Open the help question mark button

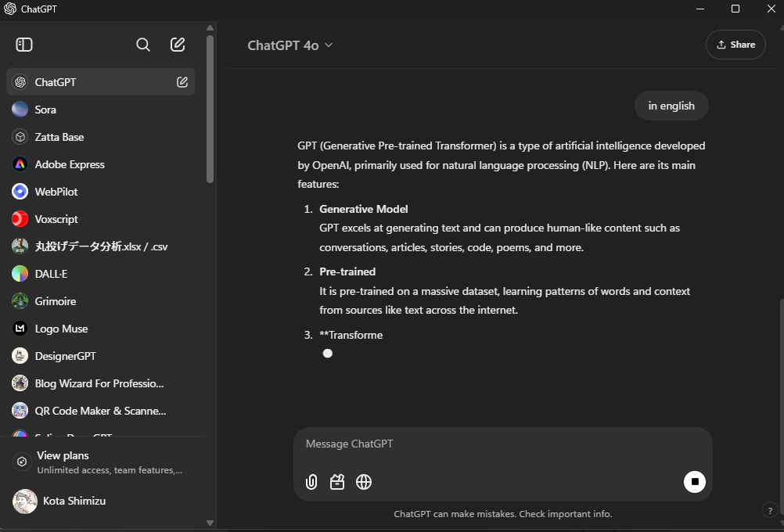[x=770, y=509]
